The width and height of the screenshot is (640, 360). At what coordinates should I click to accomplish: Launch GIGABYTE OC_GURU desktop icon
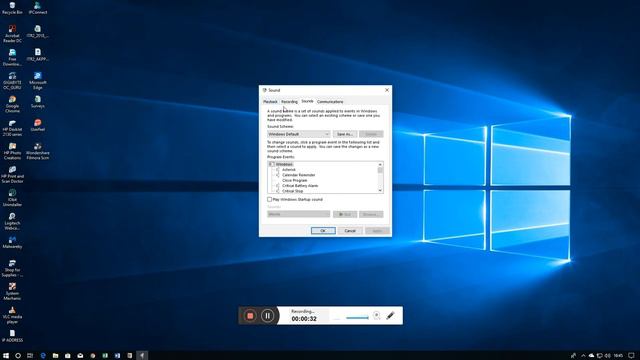[x=12, y=80]
